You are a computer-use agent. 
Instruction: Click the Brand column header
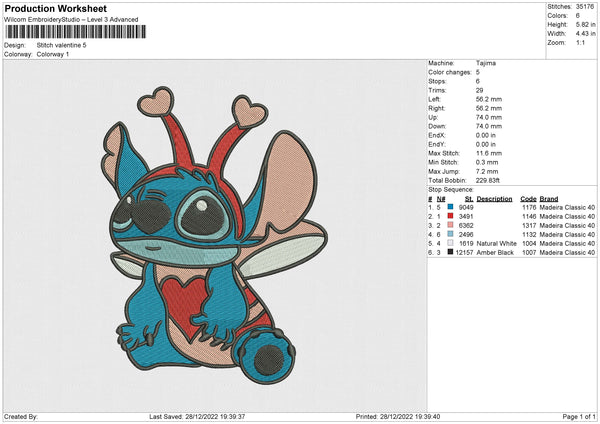550,198
